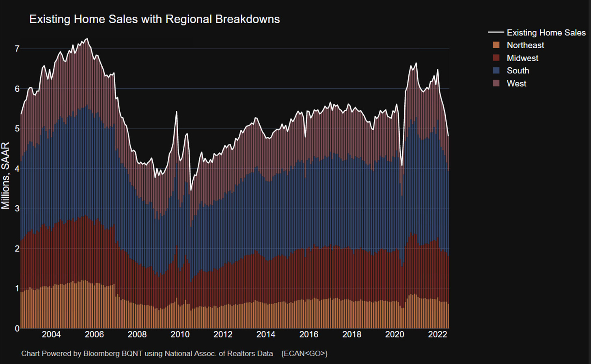This screenshot has height=364, width=591.
Task: Click the y-axis tick label 7
Action: click(x=17, y=49)
